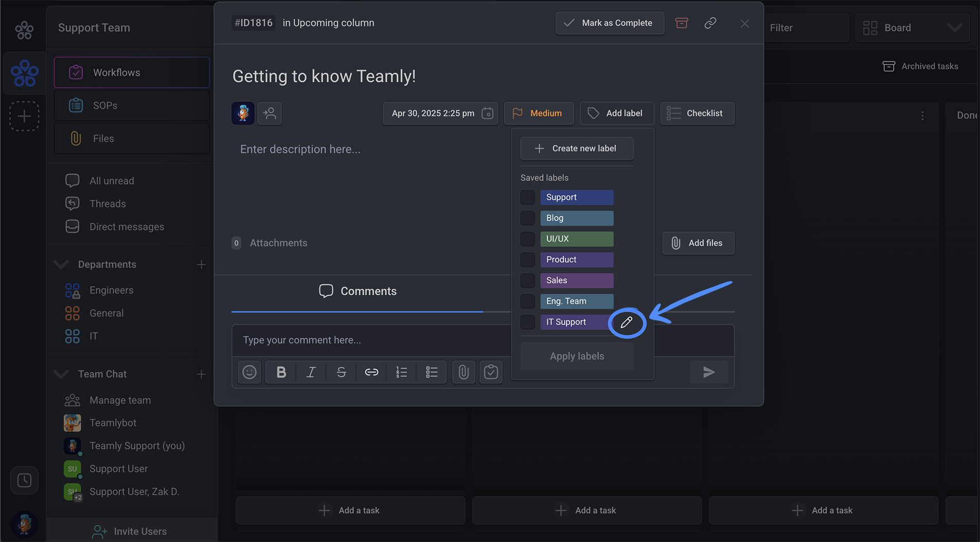This screenshot has width=980, height=542.
Task: Collapse the Departments section
Action: click(x=61, y=264)
